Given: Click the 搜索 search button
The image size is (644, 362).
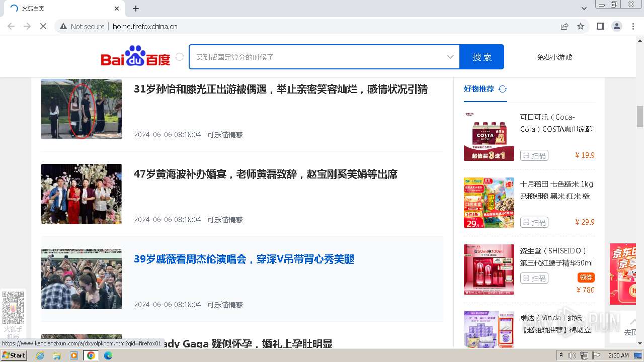Looking at the screenshot, I should [482, 57].
